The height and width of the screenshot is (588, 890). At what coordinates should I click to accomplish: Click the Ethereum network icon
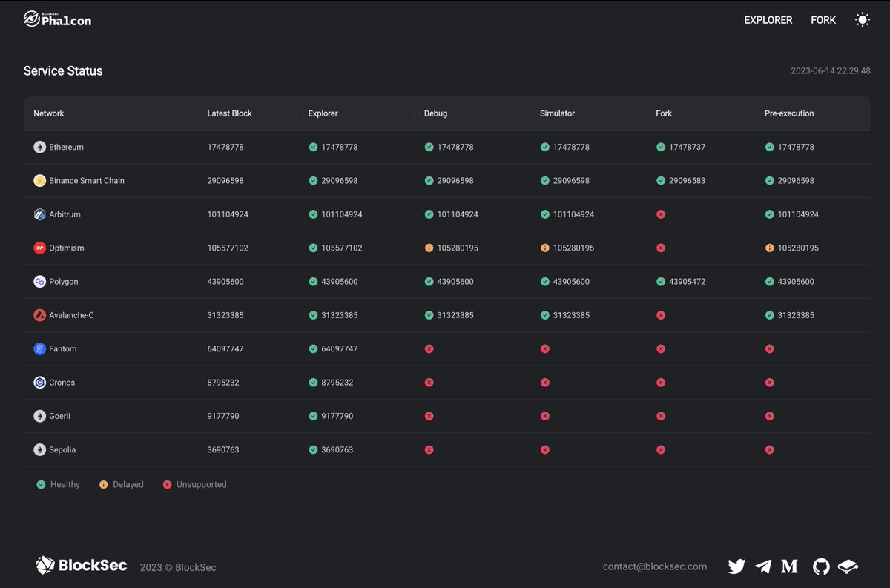point(39,147)
